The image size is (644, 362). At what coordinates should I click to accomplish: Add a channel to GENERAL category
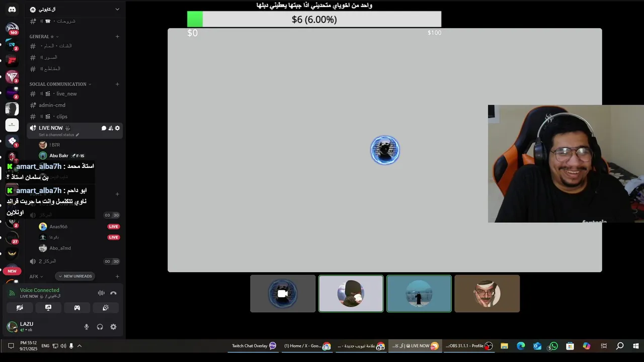117,36
